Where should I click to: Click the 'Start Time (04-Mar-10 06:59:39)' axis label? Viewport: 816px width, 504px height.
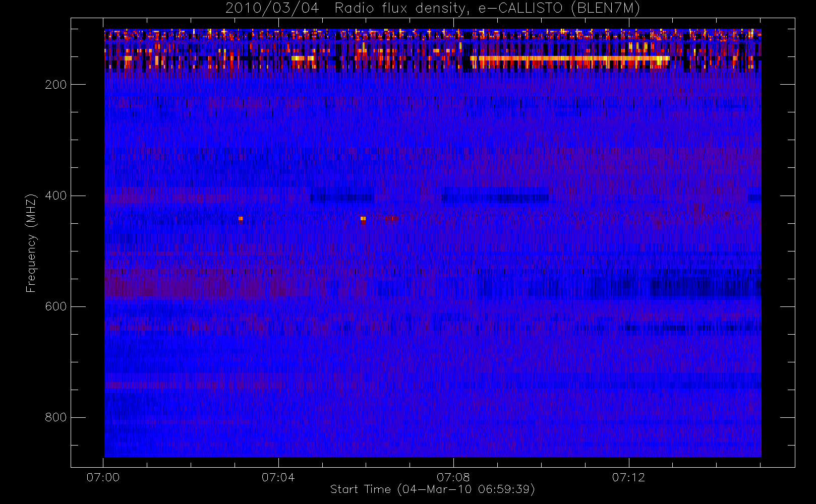point(432,489)
